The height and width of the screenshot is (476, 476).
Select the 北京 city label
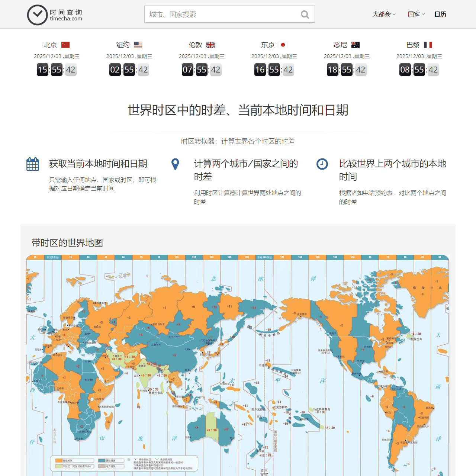50,44
